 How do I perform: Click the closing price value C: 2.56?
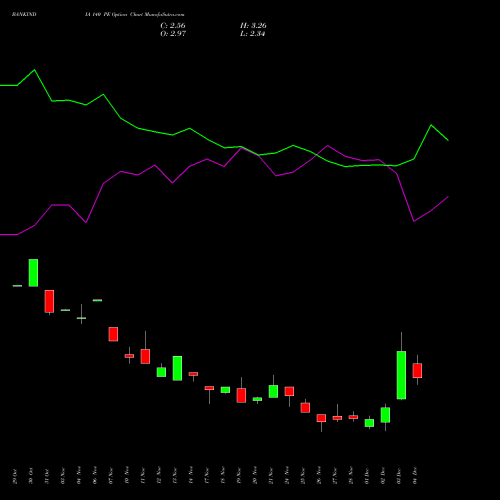click(173, 25)
